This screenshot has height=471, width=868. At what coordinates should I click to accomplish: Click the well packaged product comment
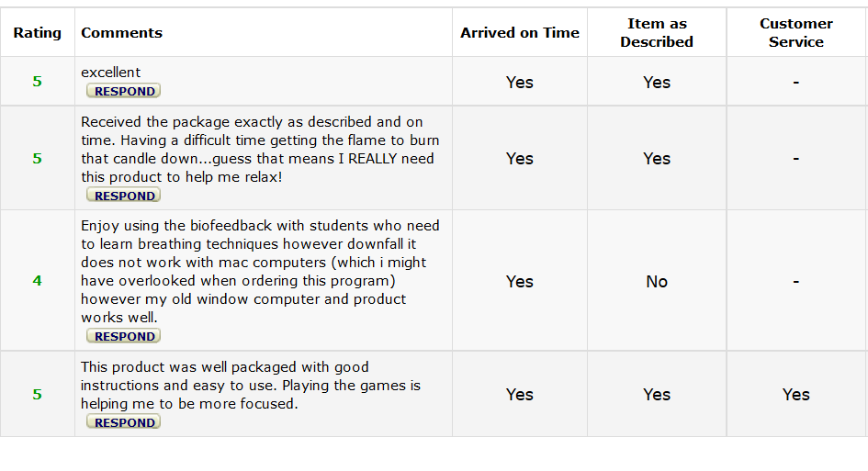click(250, 386)
